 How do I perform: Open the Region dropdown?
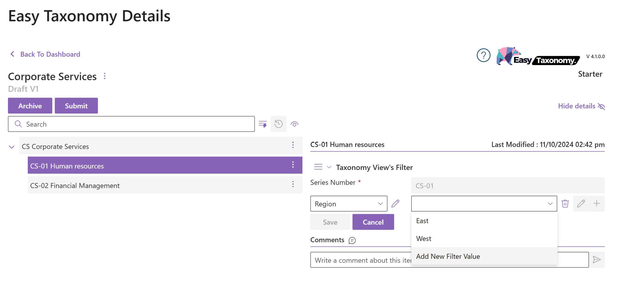coord(349,204)
